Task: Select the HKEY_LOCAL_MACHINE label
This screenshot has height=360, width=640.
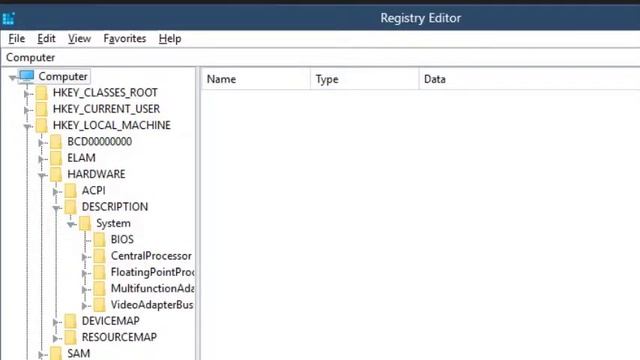Action: coord(112,125)
